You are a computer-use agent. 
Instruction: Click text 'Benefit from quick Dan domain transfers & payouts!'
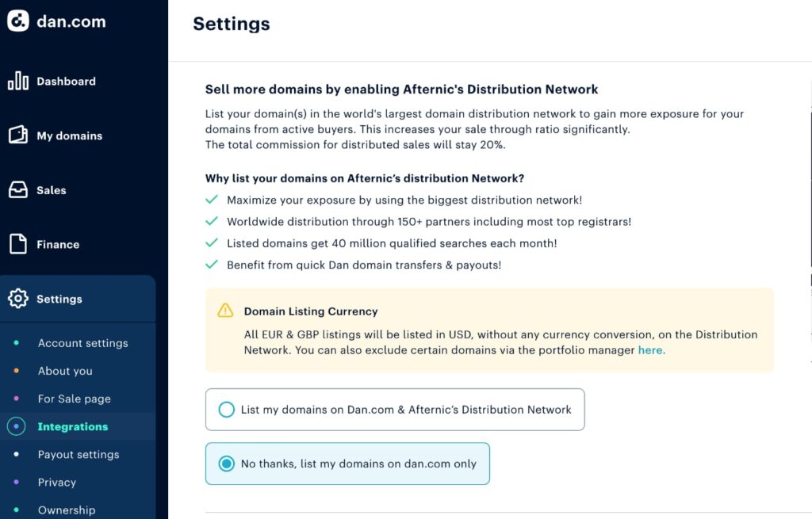click(x=364, y=265)
